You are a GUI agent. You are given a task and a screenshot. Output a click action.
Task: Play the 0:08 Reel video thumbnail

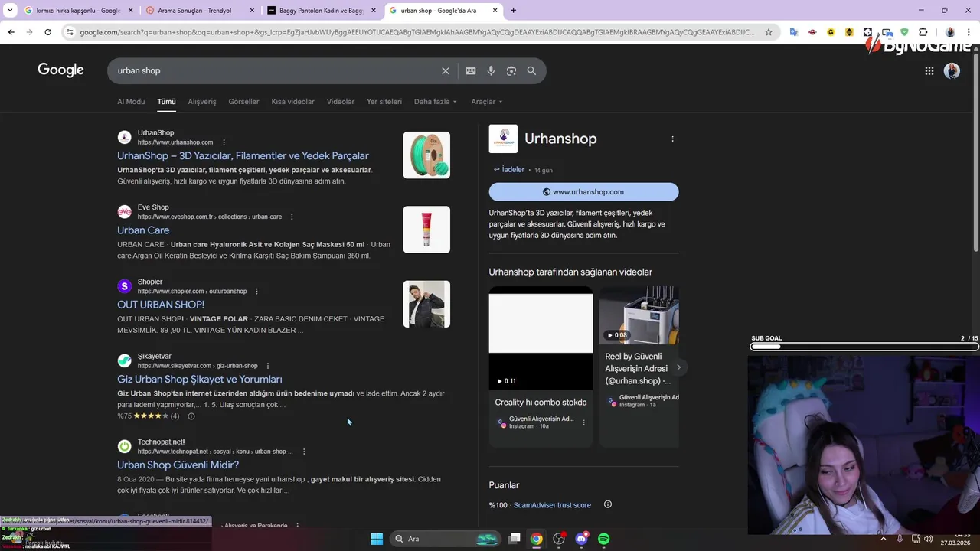pos(639,315)
